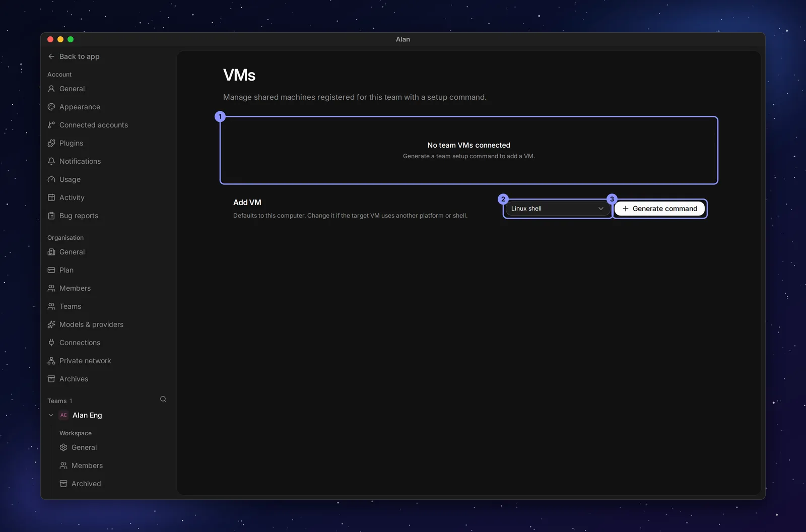
Task: Click the Private network icon
Action: point(51,361)
